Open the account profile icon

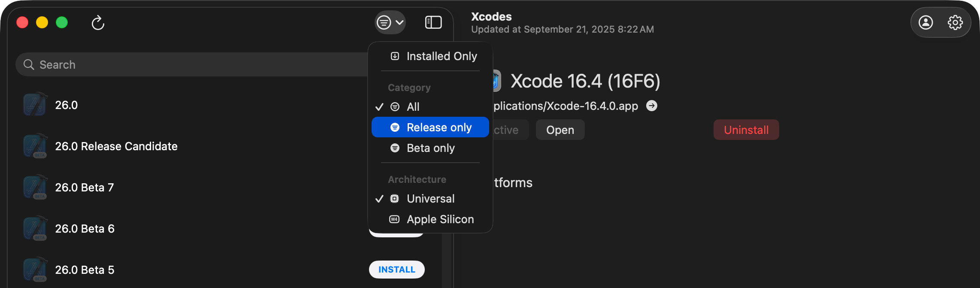[926, 22]
